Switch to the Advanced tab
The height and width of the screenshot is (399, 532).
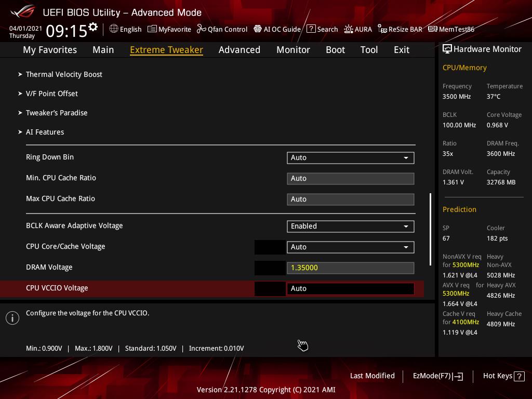239,50
